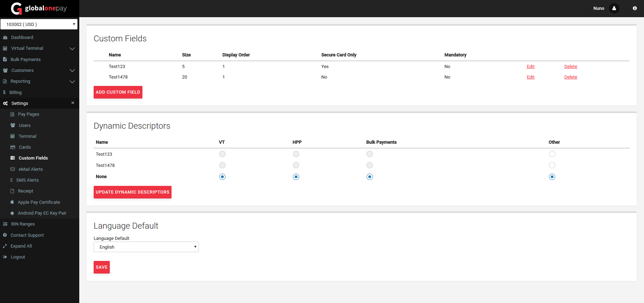Click the Test1478 name in Custom Fields table
Viewport: 644px width, 303px height.
pyautogui.click(x=118, y=77)
